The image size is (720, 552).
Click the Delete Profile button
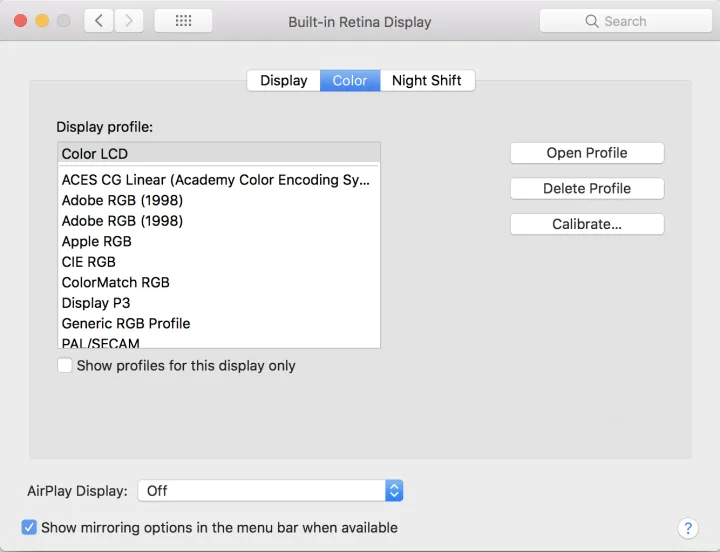point(587,188)
